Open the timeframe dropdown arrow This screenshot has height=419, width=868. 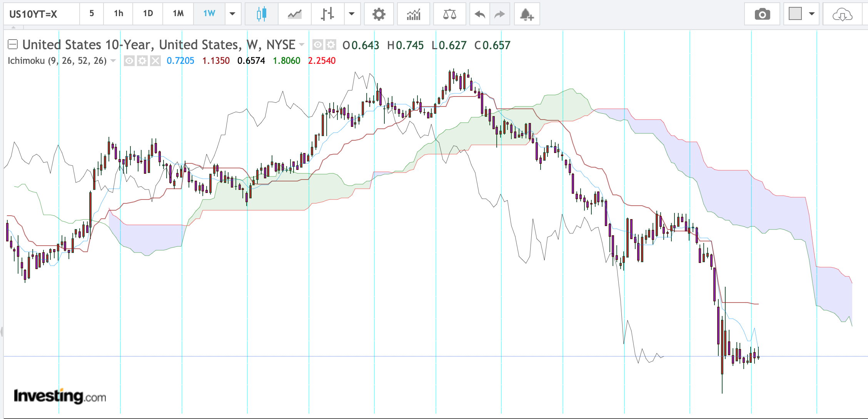232,14
